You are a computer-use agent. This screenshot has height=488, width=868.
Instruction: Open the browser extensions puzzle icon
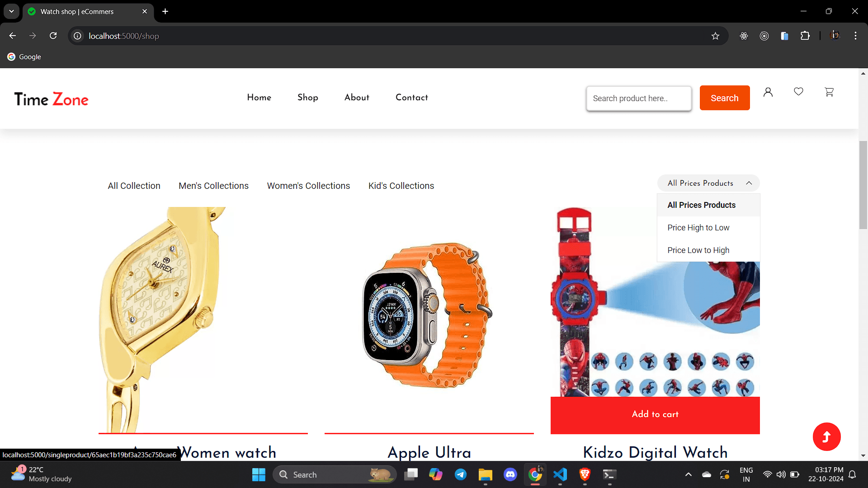pos(805,36)
